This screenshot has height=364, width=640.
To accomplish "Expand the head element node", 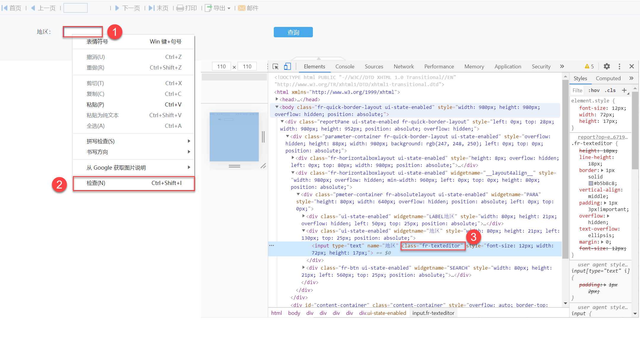I will 277,99.
